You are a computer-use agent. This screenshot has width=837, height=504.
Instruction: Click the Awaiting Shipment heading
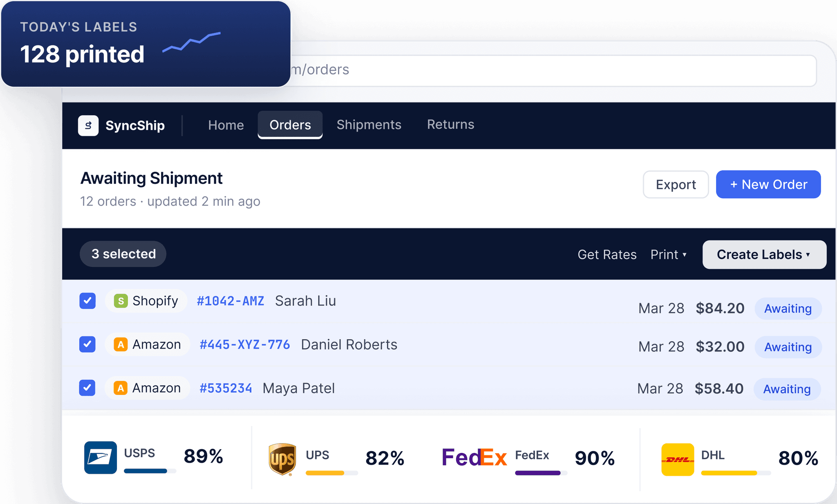tap(152, 179)
